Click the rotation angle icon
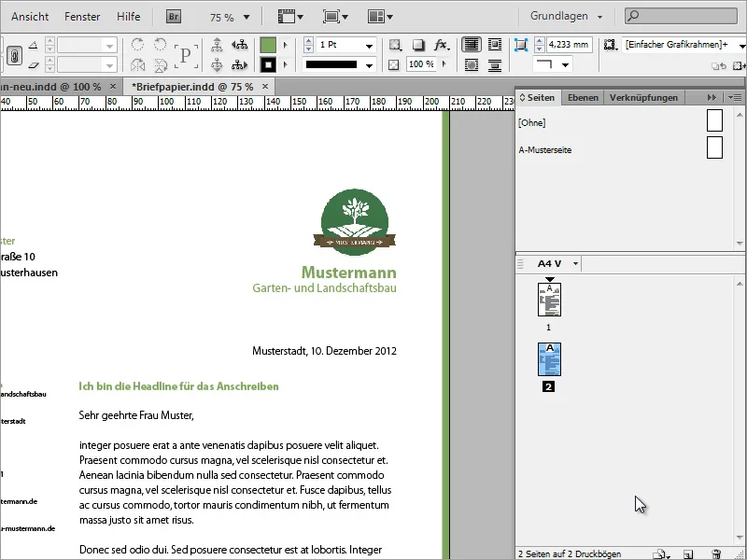The image size is (747, 560). click(x=33, y=45)
